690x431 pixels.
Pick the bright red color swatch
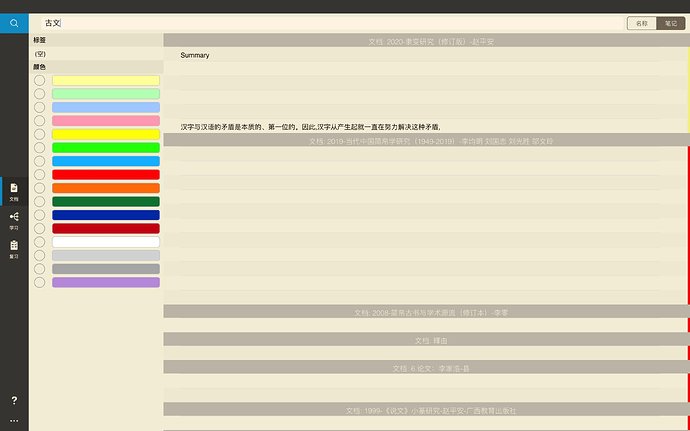click(106, 174)
